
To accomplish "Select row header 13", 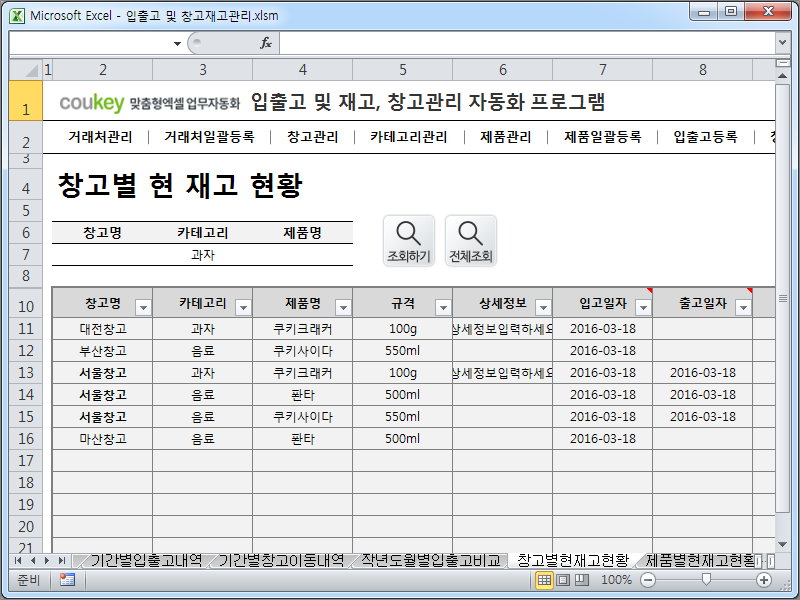I will click(x=26, y=373).
